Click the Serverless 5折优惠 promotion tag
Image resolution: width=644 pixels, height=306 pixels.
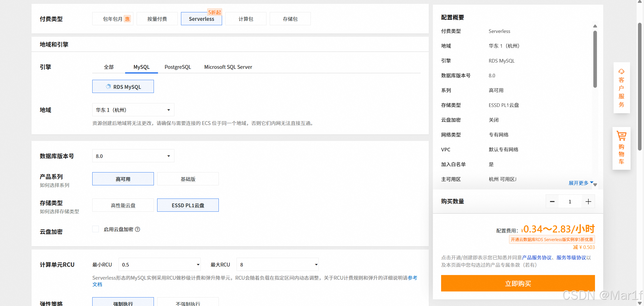click(x=552, y=239)
